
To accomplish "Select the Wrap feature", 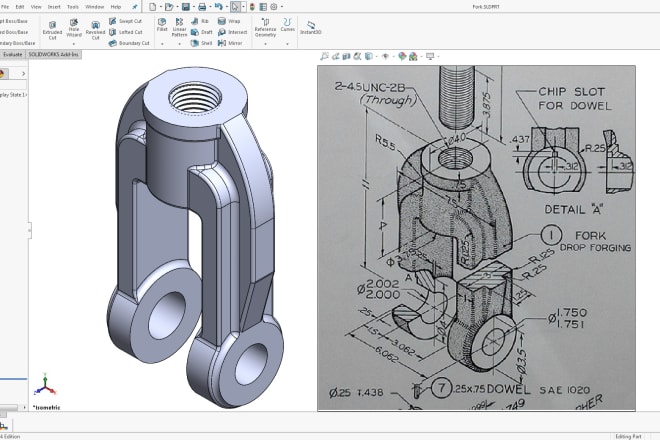I will tap(229, 21).
